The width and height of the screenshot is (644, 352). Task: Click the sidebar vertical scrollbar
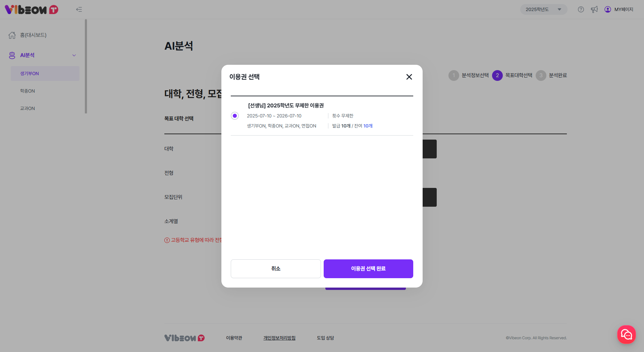[x=86, y=66]
